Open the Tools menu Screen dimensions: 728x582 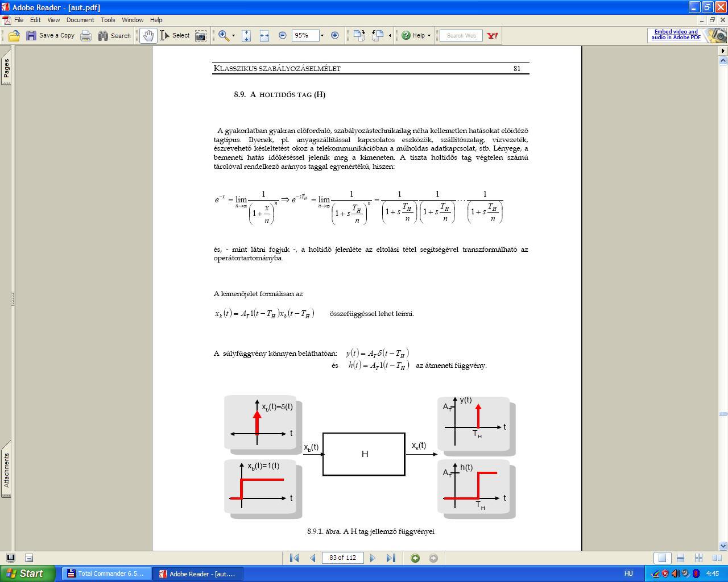tap(108, 20)
